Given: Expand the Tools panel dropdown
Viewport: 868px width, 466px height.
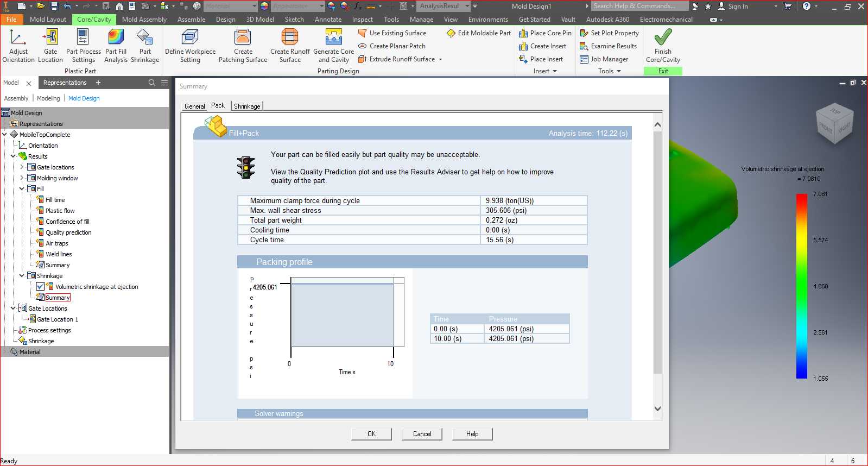Looking at the screenshot, I should tap(609, 71).
